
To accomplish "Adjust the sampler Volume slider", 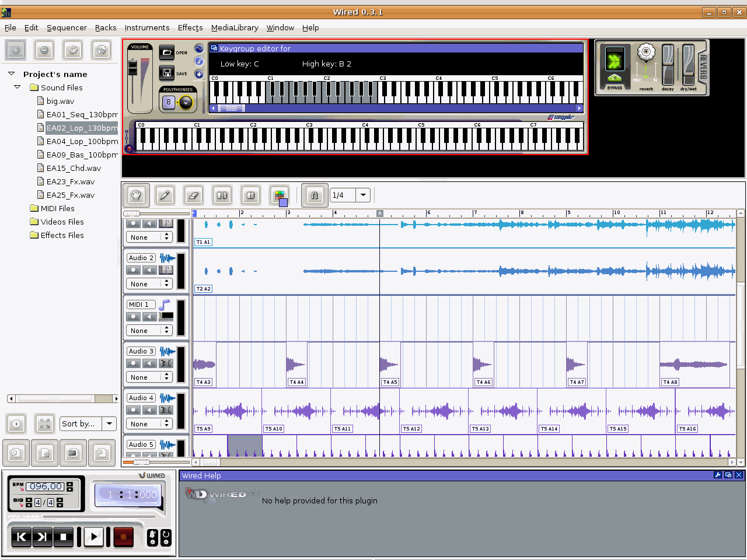I will (x=133, y=68).
